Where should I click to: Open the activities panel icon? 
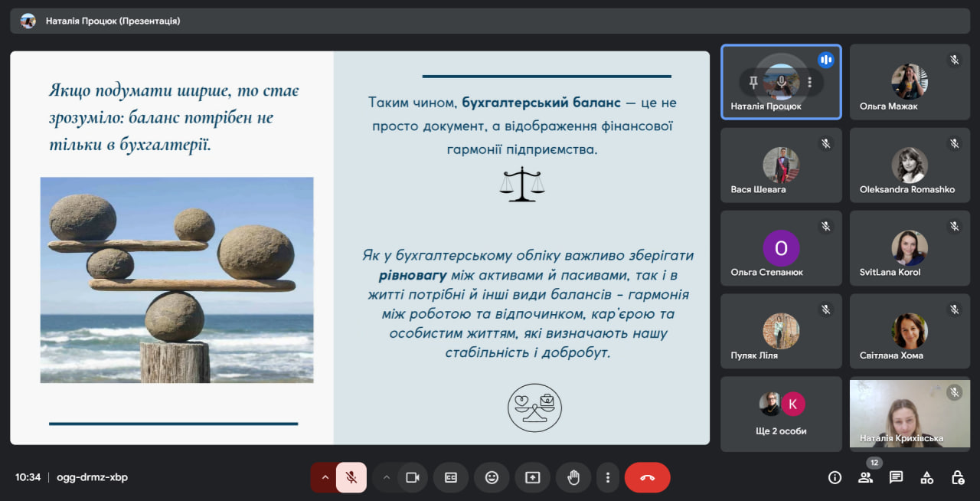coord(926,477)
